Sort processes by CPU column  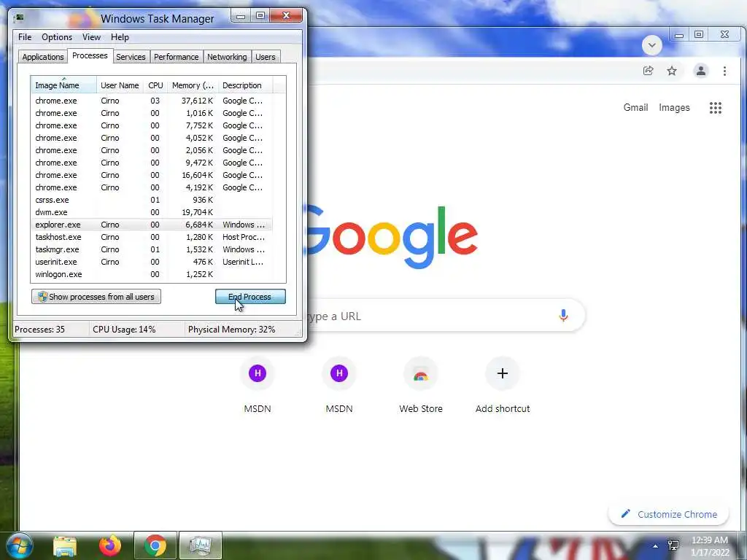pos(156,85)
